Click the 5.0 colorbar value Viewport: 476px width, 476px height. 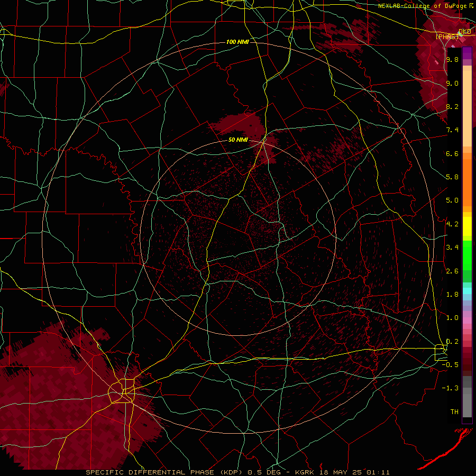(x=452, y=200)
